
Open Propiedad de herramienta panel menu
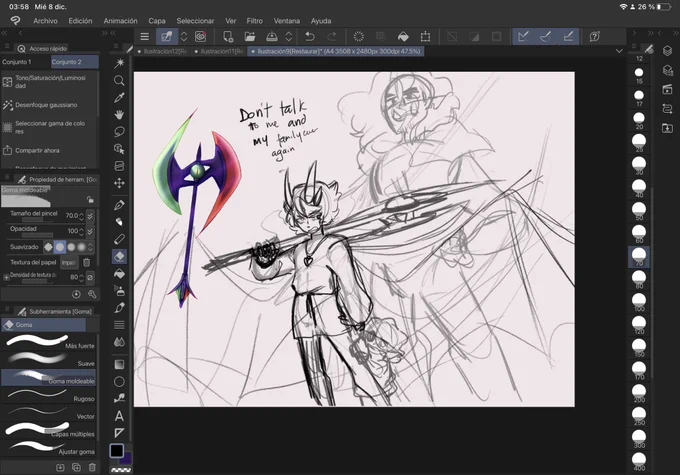pos(7,177)
